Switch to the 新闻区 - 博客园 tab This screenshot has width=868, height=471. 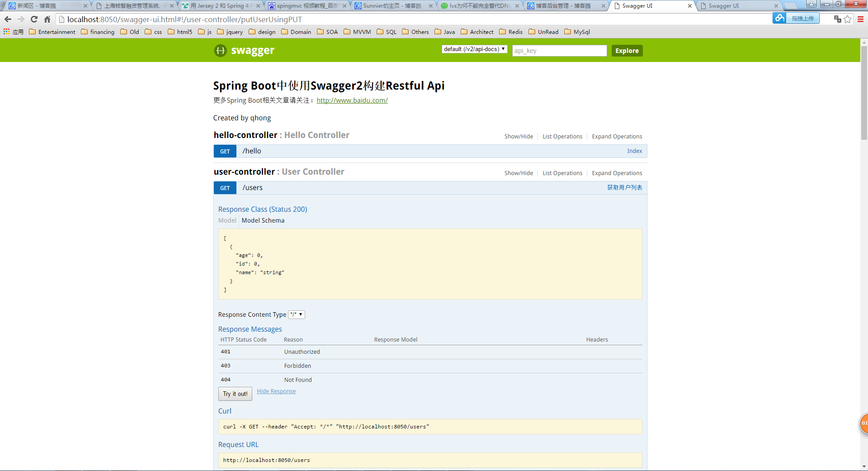47,6
